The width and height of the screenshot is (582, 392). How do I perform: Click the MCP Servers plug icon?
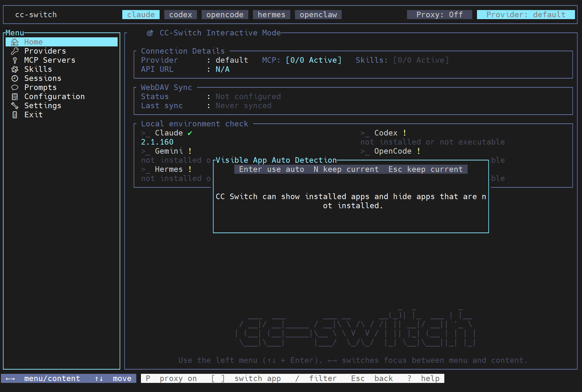click(x=15, y=60)
